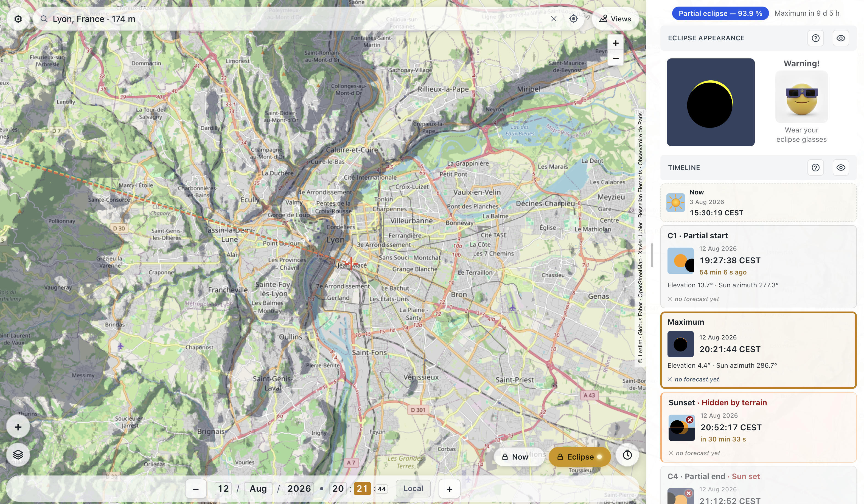Select the Sunset hidden by terrain thumbnail
Image resolution: width=864 pixels, height=504 pixels.
pyautogui.click(x=681, y=427)
